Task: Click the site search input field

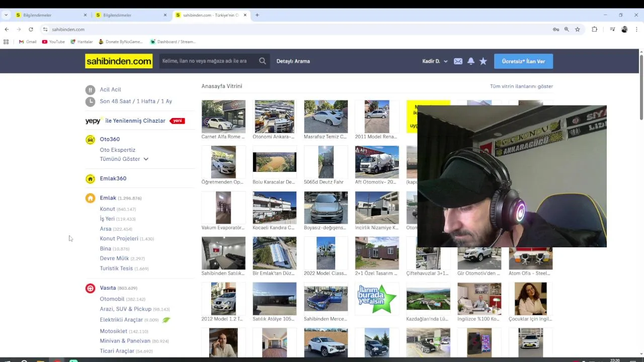Action: (x=207, y=61)
